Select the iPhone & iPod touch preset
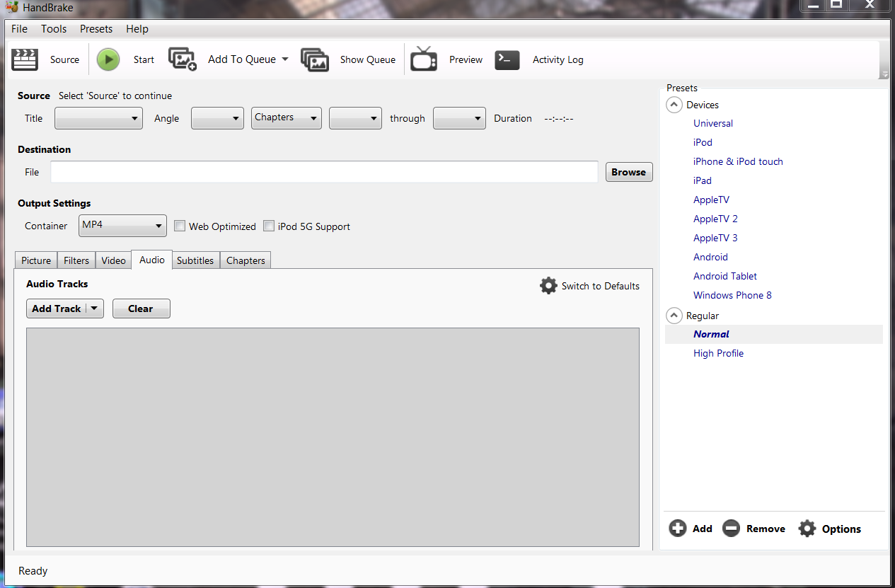This screenshot has height=588, width=895. [738, 161]
